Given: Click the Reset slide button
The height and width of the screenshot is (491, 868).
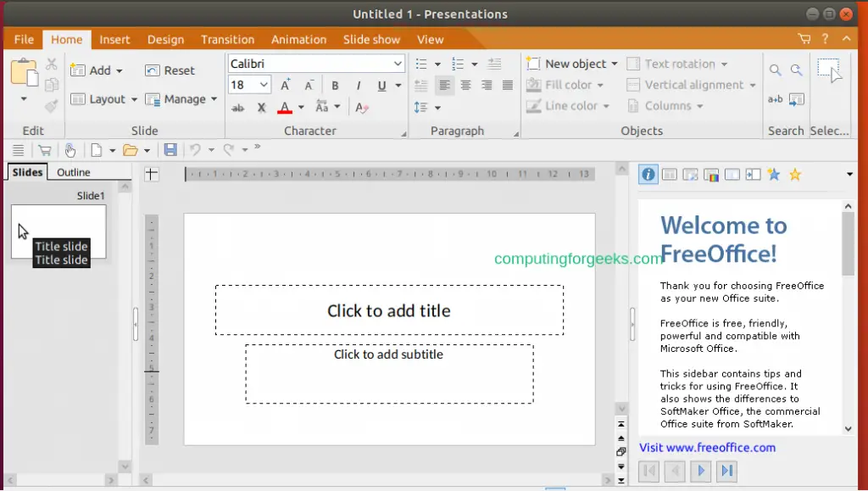Looking at the screenshot, I should tap(170, 70).
